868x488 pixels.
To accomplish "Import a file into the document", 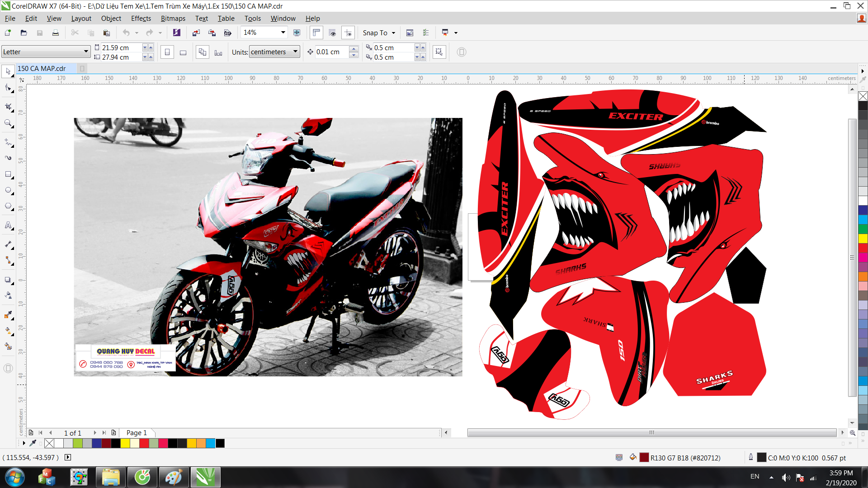I will point(196,33).
